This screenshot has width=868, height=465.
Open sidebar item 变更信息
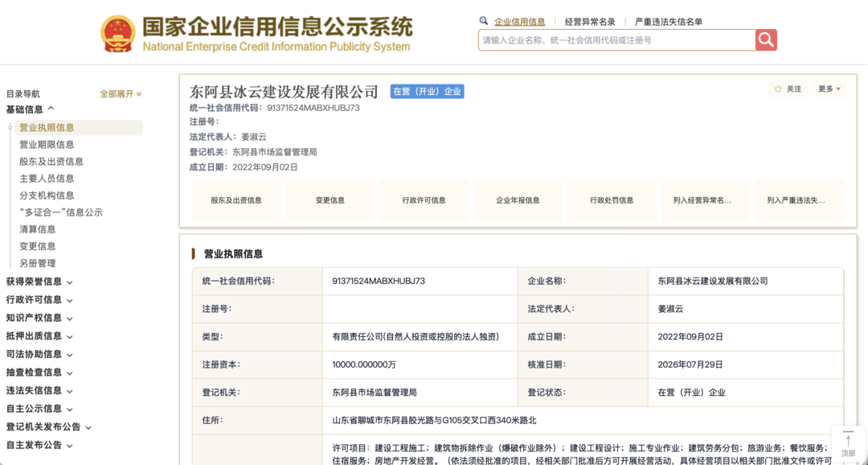38,246
